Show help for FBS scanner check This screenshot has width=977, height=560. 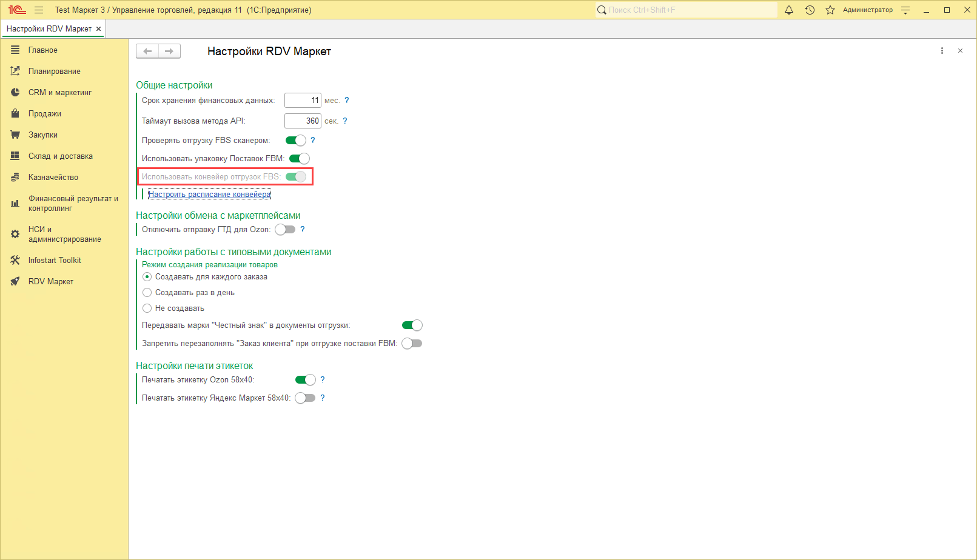(313, 141)
